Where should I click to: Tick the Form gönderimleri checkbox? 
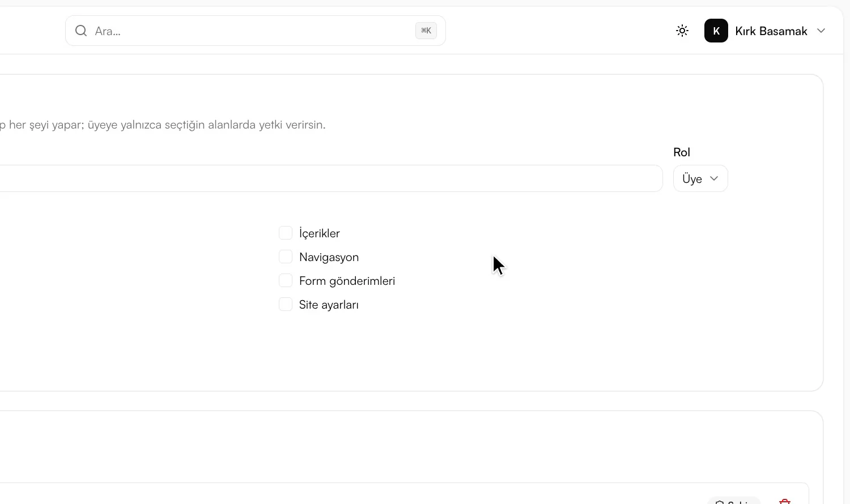pos(286,280)
